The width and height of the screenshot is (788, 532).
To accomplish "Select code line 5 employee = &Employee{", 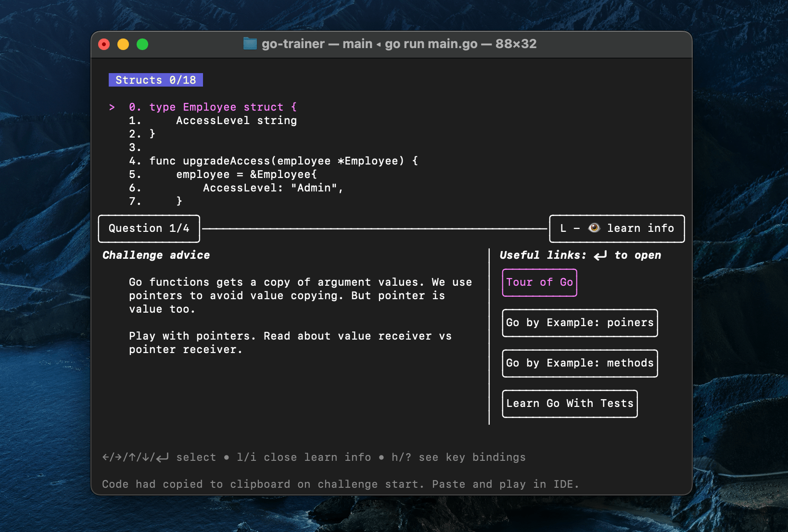I will [223, 175].
